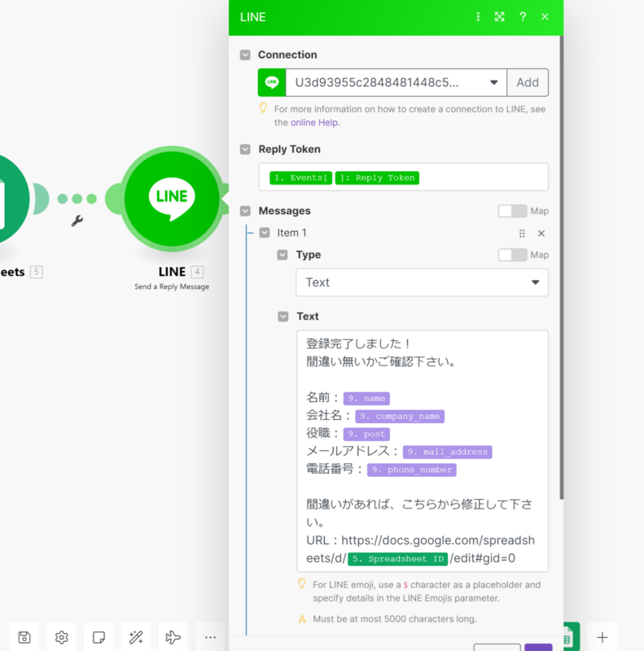Viewport: 644px width, 651px height.
Task: Remove Item 1 from Messages
Action: 541,234
